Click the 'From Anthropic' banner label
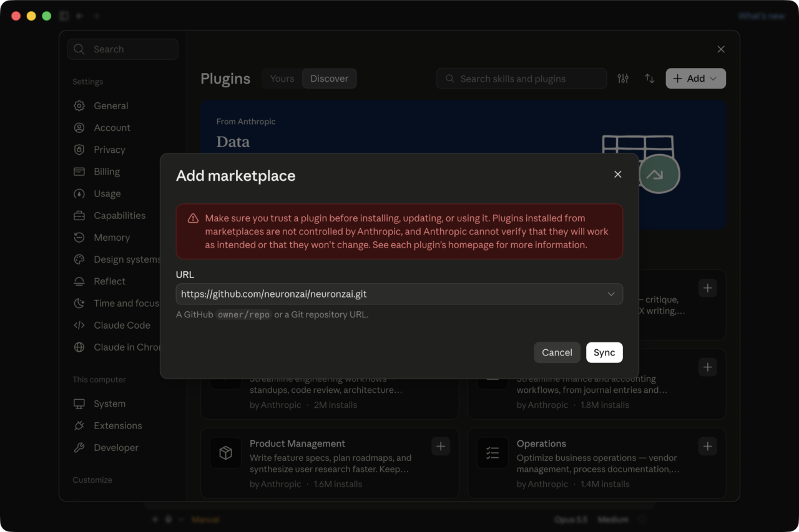799x532 pixels. click(246, 122)
